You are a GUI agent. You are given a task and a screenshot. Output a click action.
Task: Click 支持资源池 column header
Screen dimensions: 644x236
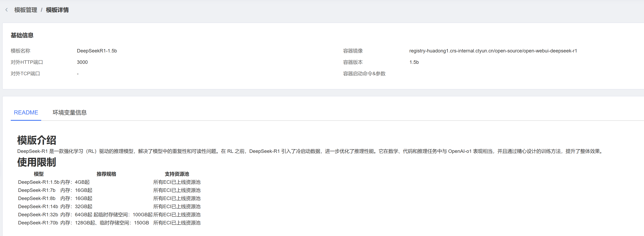coord(177,174)
